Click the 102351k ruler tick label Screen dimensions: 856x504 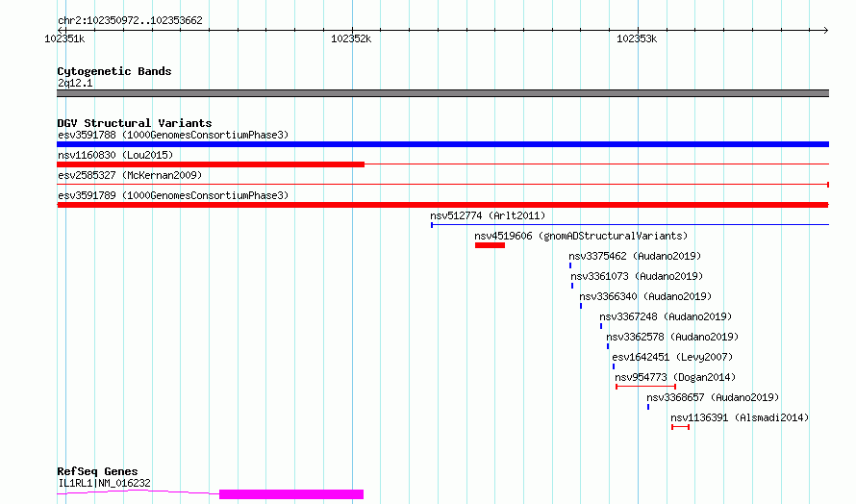(64, 38)
